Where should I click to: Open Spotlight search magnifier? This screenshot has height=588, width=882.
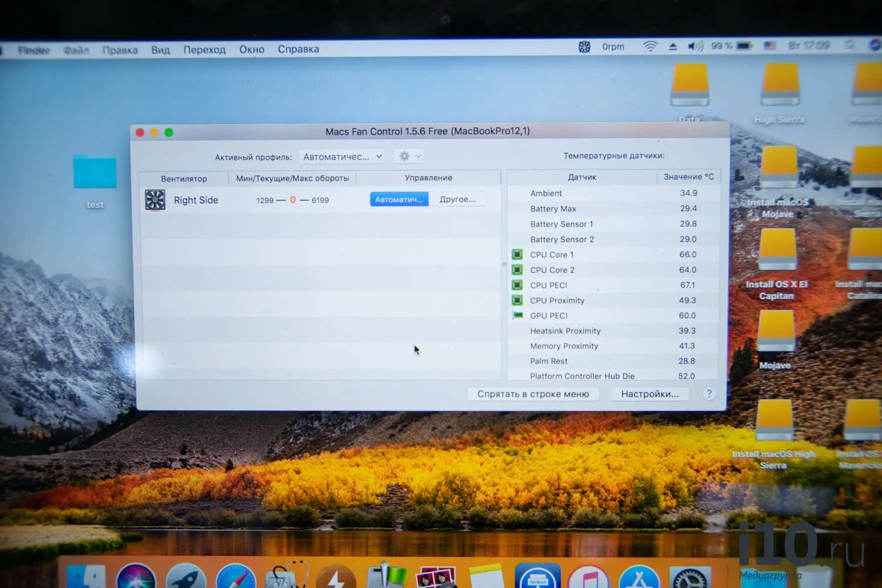point(850,45)
